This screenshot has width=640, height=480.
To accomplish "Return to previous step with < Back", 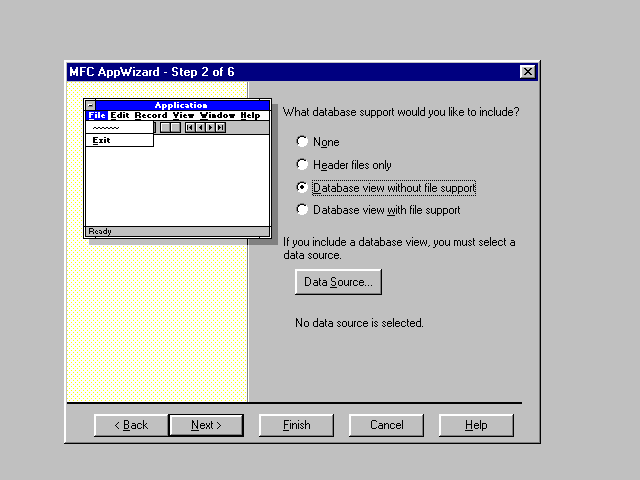I will 131,425.
